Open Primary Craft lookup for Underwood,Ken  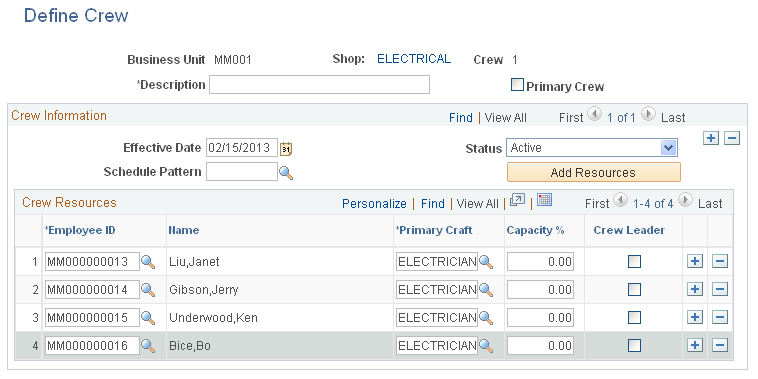point(486,318)
